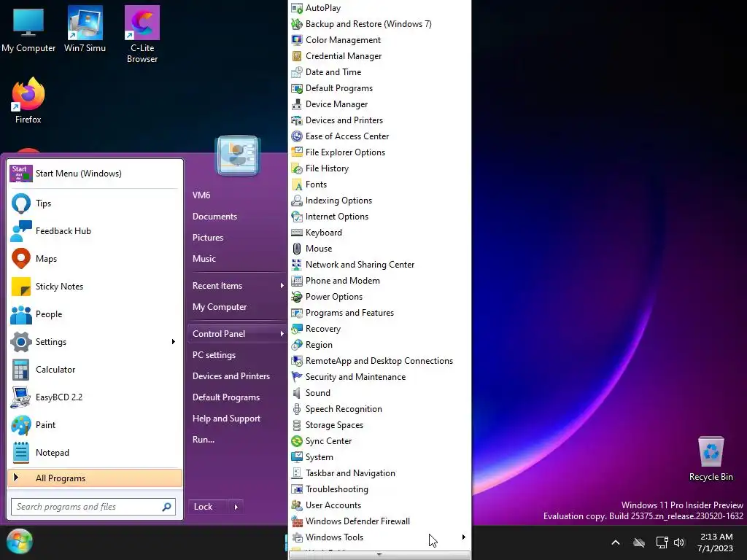Open Firefox desktop shortcut
747x560 pixels.
[x=28, y=101]
